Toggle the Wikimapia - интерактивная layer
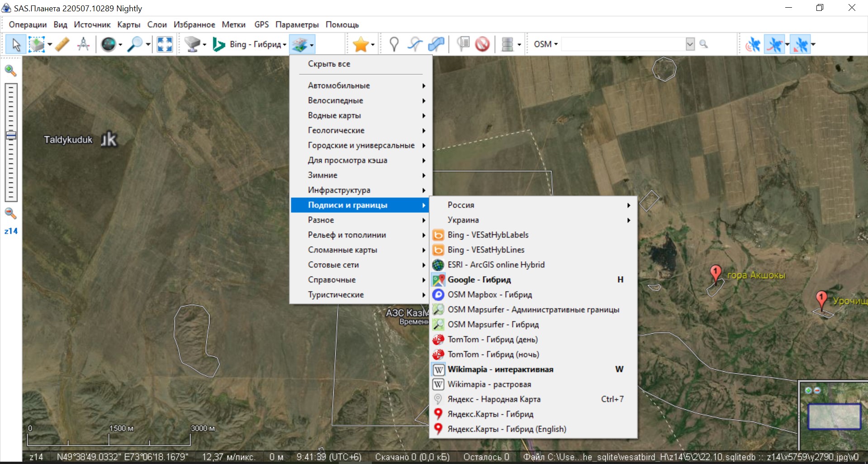 [500, 369]
